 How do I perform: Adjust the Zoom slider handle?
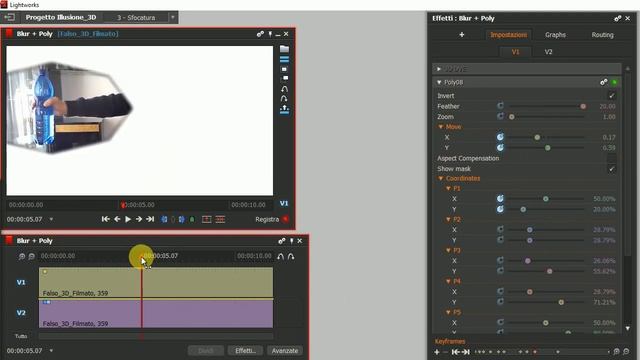[x=512, y=117]
